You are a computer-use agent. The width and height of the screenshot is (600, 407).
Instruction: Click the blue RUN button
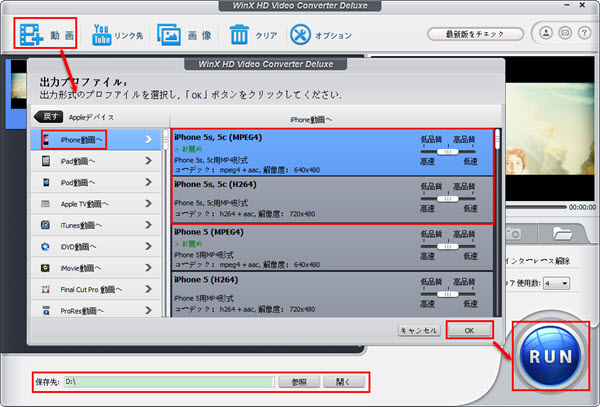point(551,356)
